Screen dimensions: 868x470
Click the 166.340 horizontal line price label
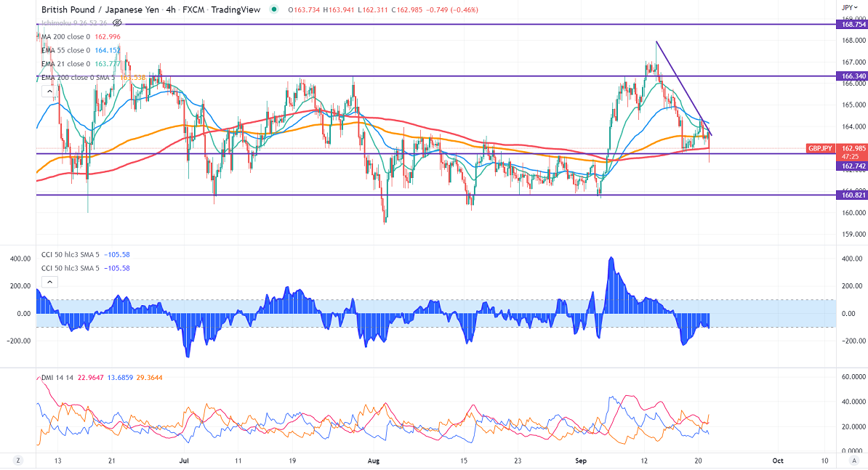click(x=852, y=76)
